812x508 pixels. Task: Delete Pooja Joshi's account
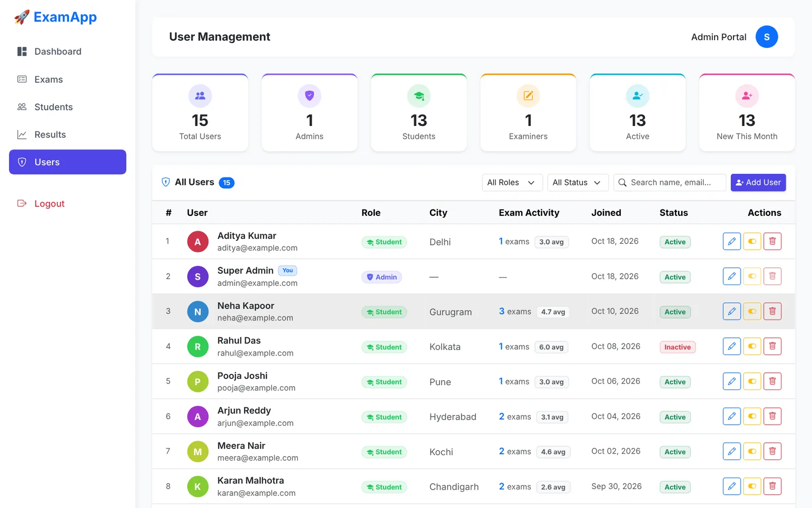(772, 382)
